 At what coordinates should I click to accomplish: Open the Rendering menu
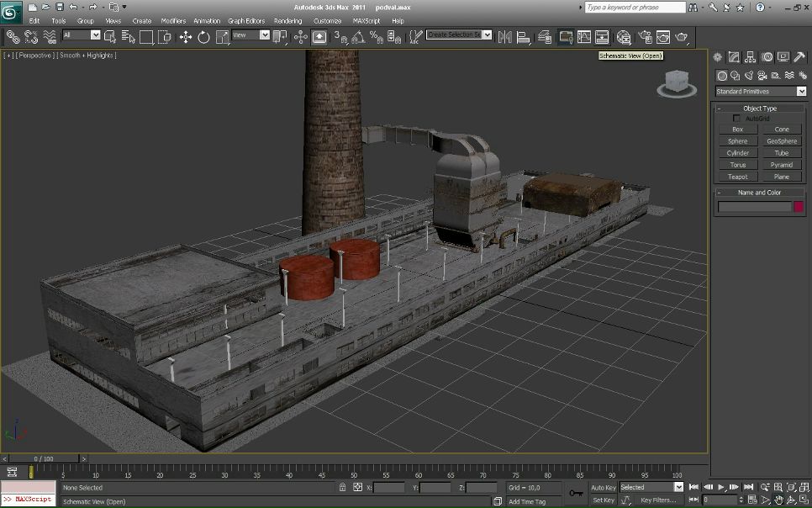pyautogui.click(x=287, y=20)
